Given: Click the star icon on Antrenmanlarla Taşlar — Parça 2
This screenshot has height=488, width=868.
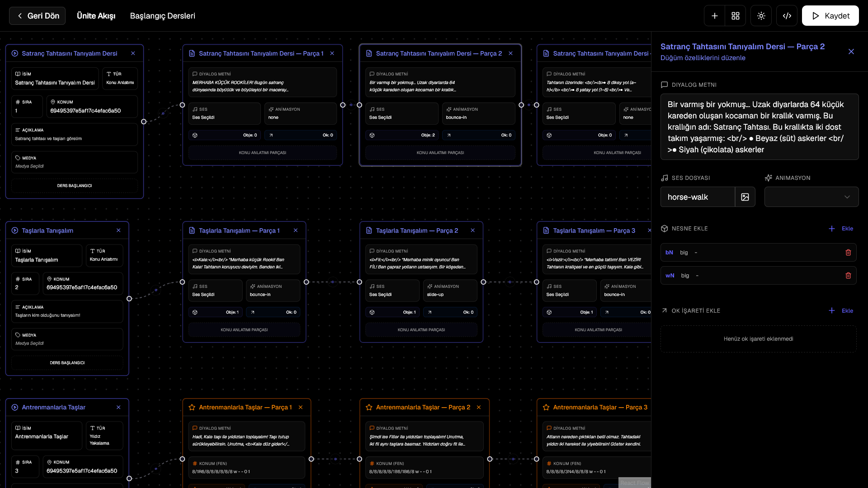Looking at the screenshot, I should [x=369, y=408].
